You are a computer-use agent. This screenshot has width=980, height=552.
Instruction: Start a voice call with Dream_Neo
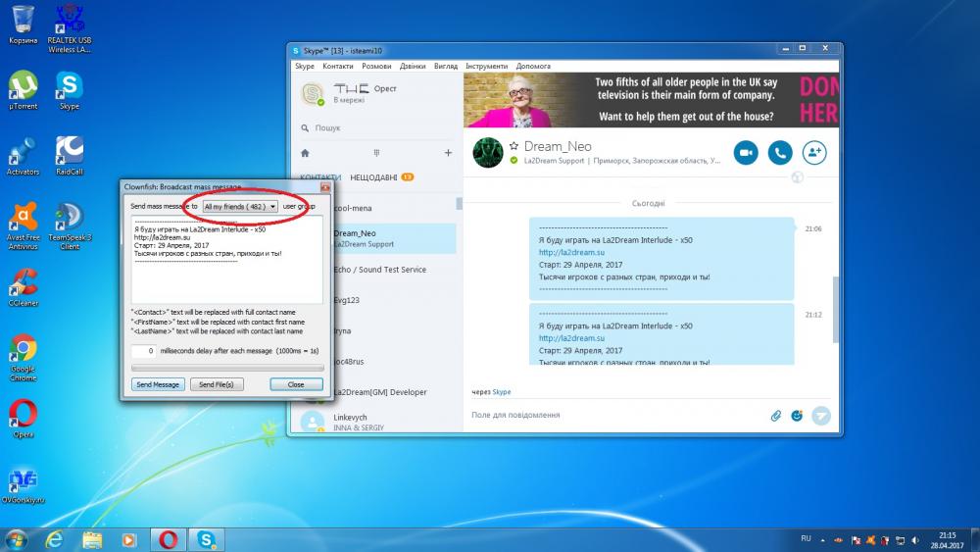(780, 152)
